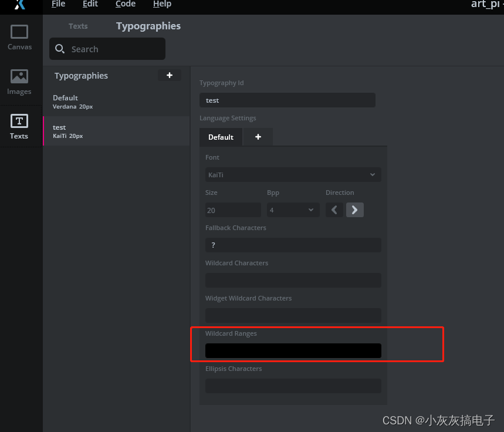Switch to the Typographies tab
Image resolution: width=504 pixels, height=432 pixels.
click(148, 26)
